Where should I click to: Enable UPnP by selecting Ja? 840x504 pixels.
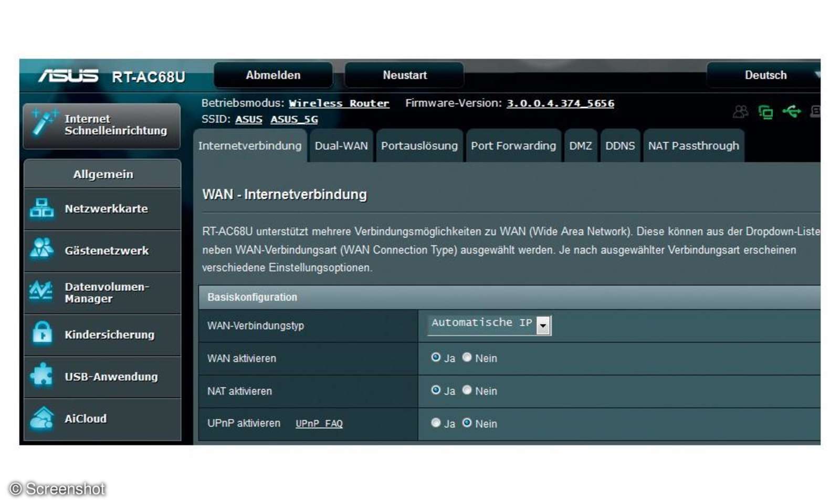(x=436, y=423)
